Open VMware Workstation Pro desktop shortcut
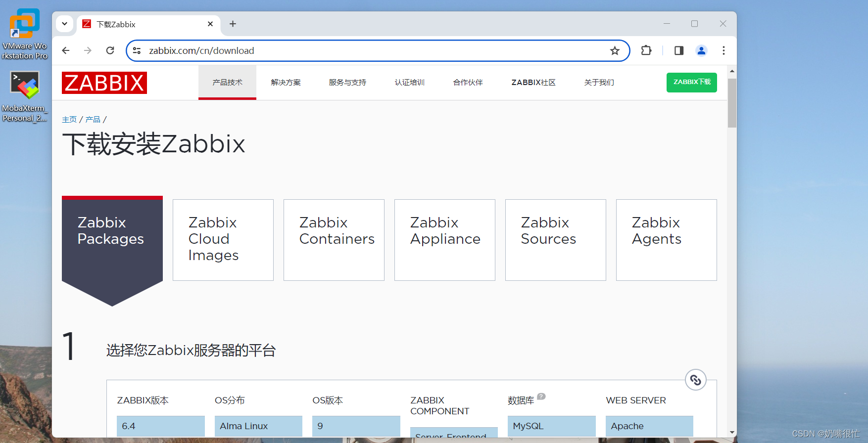This screenshot has width=868, height=443. (25, 34)
